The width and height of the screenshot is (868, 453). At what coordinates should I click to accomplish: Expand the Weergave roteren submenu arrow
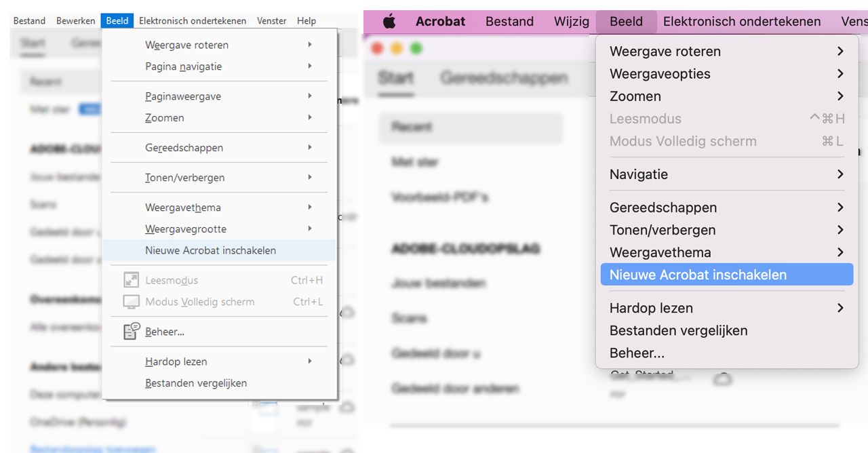click(309, 44)
